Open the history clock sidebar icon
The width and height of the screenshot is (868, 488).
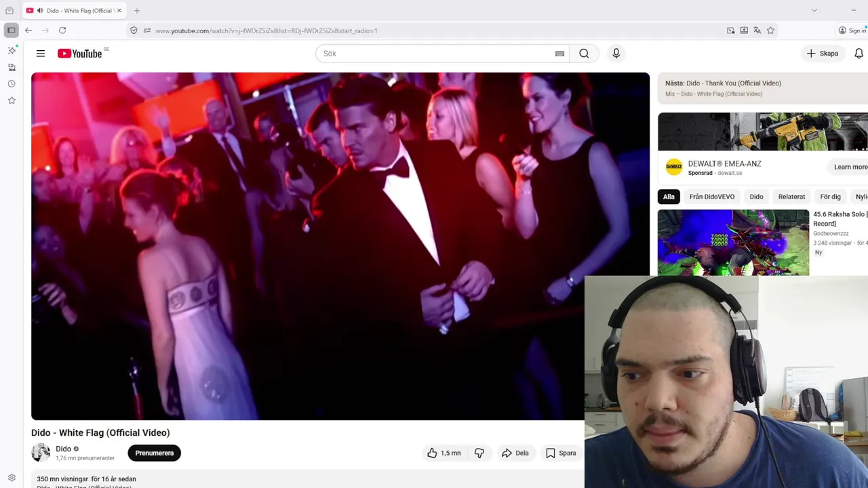12,84
